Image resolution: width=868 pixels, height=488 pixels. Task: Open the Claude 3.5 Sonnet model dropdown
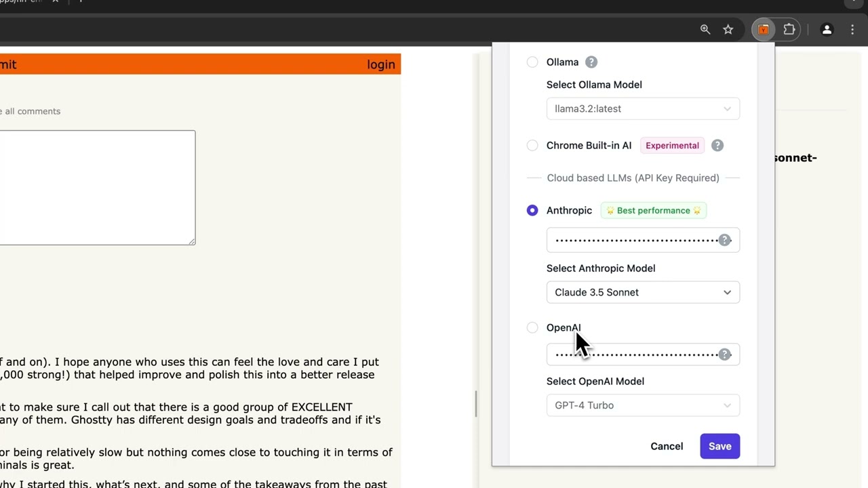pos(643,292)
